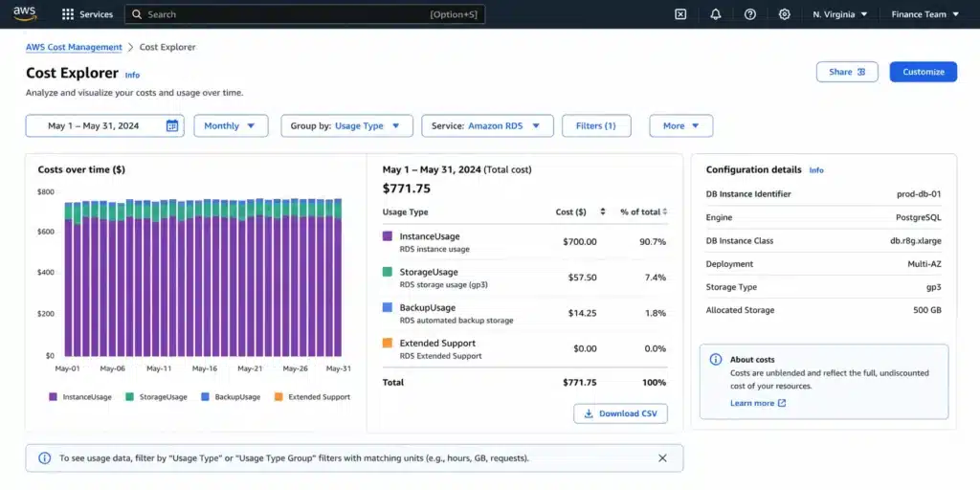
Task: Open the calendar icon in date range field
Action: pos(172,125)
